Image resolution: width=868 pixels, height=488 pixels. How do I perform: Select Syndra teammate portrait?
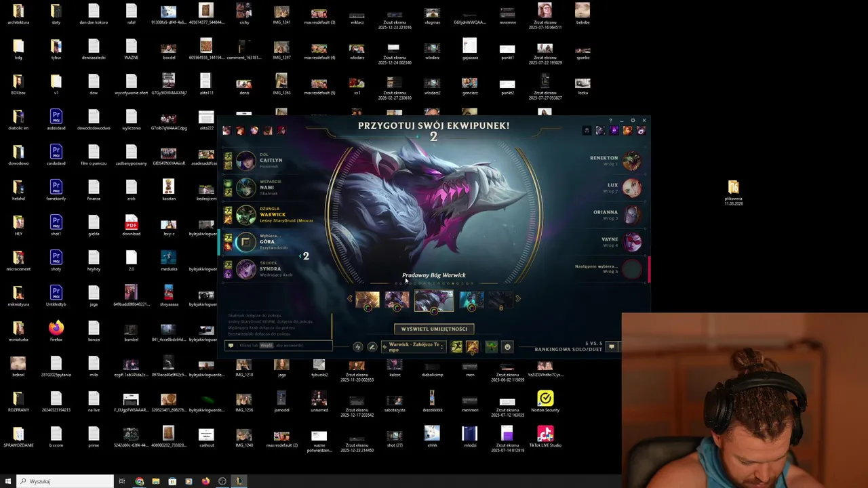click(x=245, y=269)
